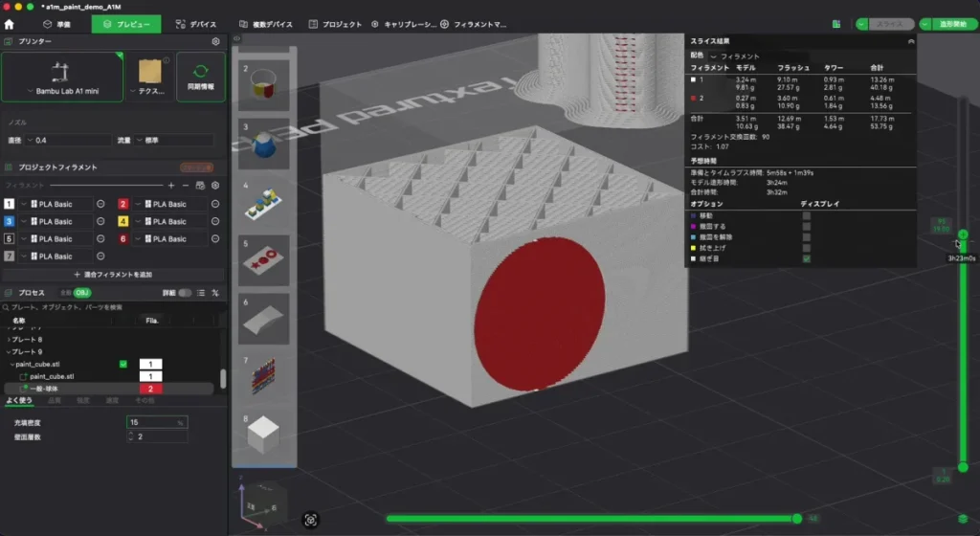Collapse the スライス結果 panel arrow
Screen dimensions: 980x536
911,41
